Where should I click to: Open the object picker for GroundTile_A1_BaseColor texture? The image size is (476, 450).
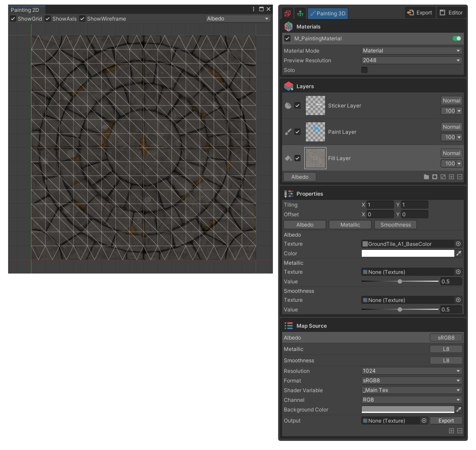tap(458, 244)
